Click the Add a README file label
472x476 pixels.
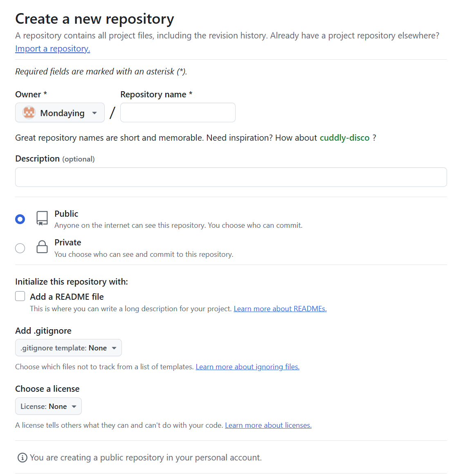(67, 297)
